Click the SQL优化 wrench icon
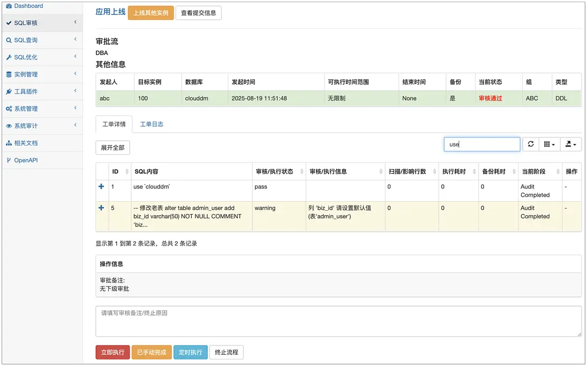 pos(9,57)
